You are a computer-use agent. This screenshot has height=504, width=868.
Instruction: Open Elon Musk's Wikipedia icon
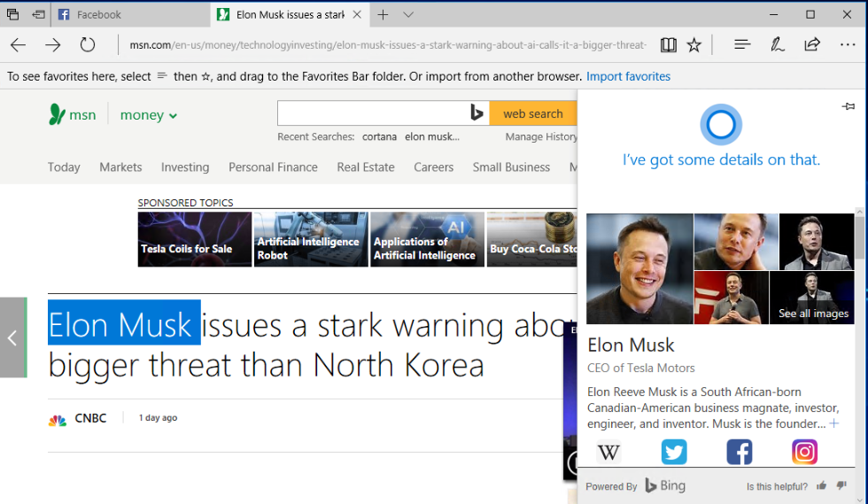pos(608,453)
